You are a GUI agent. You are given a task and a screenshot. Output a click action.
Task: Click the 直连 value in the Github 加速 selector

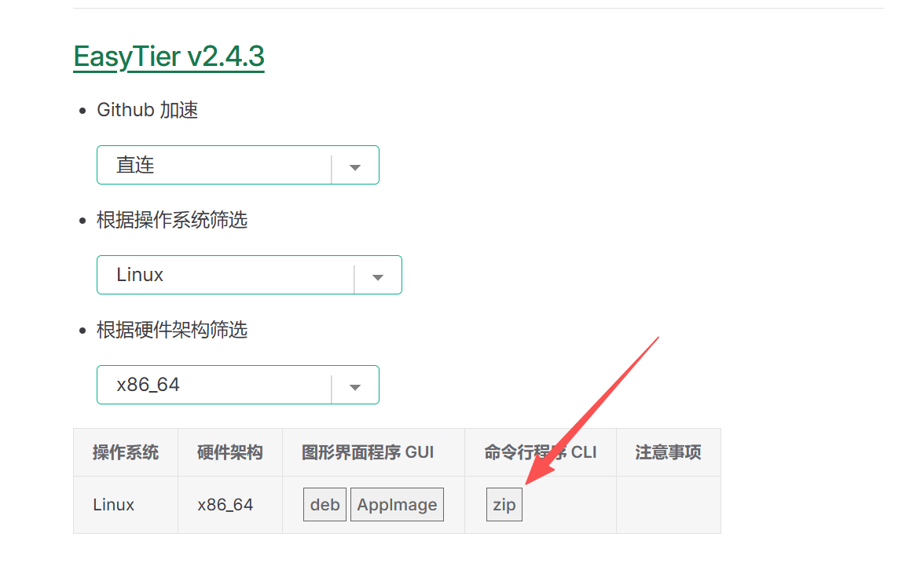[x=136, y=165]
